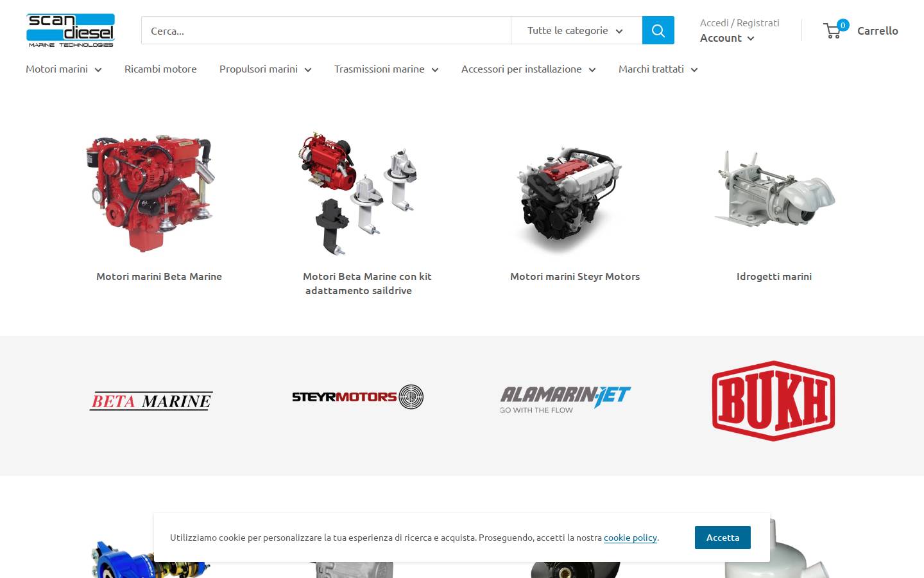Open Motori marini Beta Marine link
This screenshot has height=578, width=924.
[x=159, y=276]
